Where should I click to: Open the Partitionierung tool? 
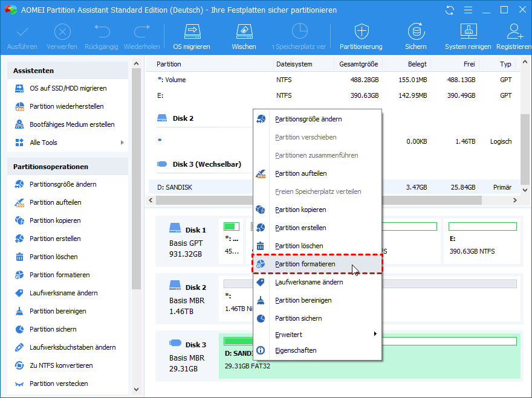361,36
